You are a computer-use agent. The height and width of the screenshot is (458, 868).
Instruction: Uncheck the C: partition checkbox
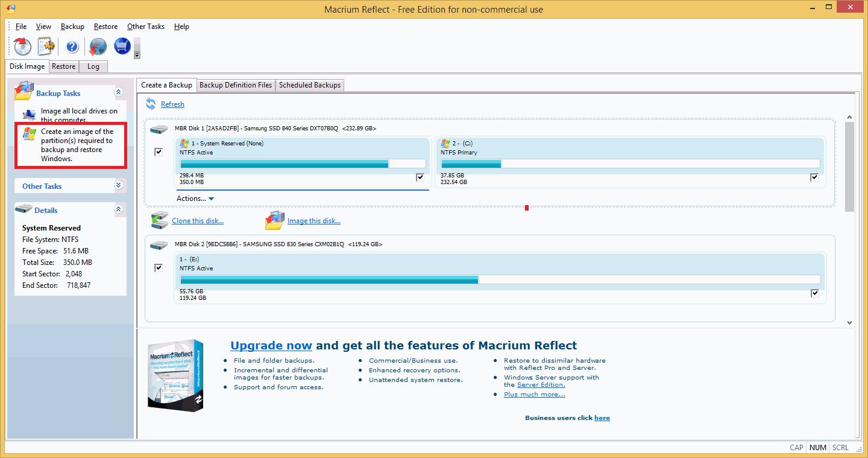(814, 177)
